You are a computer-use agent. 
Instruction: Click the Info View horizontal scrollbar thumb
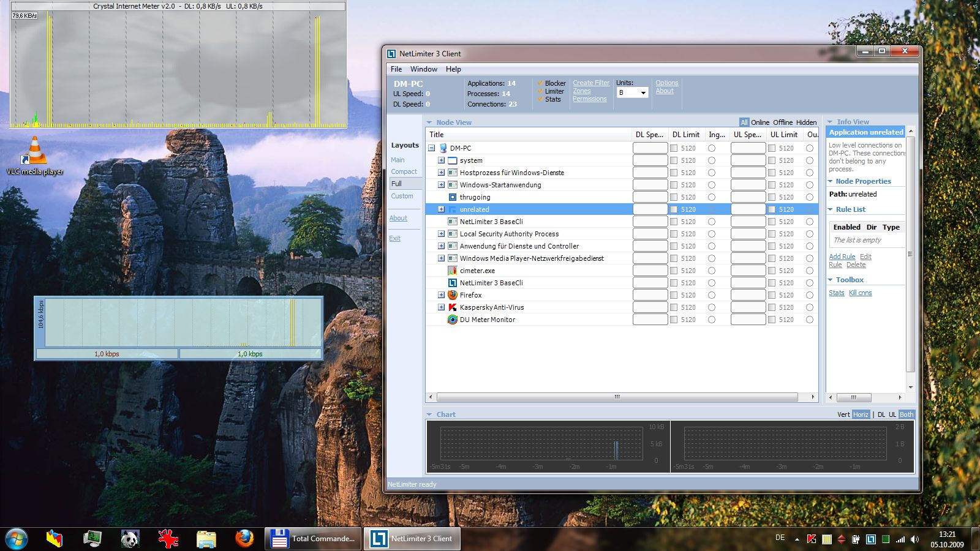coord(853,397)
